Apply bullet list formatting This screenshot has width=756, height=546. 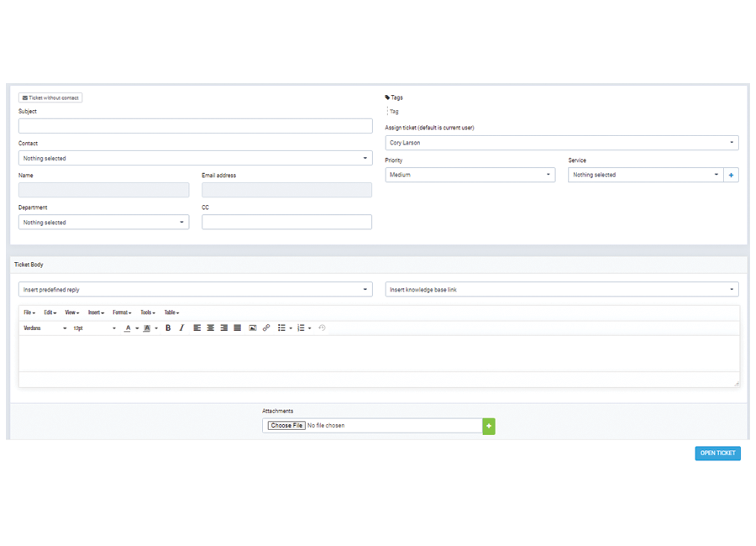281,328
